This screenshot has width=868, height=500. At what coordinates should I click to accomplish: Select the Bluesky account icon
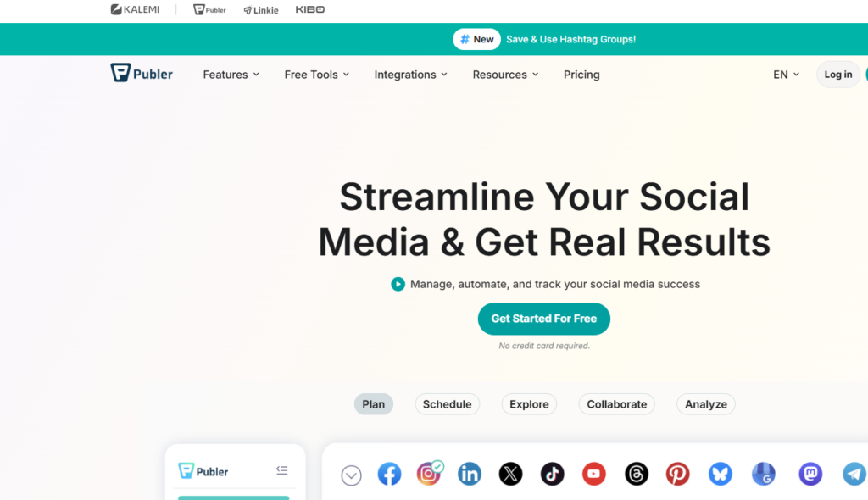pos(721,474)
